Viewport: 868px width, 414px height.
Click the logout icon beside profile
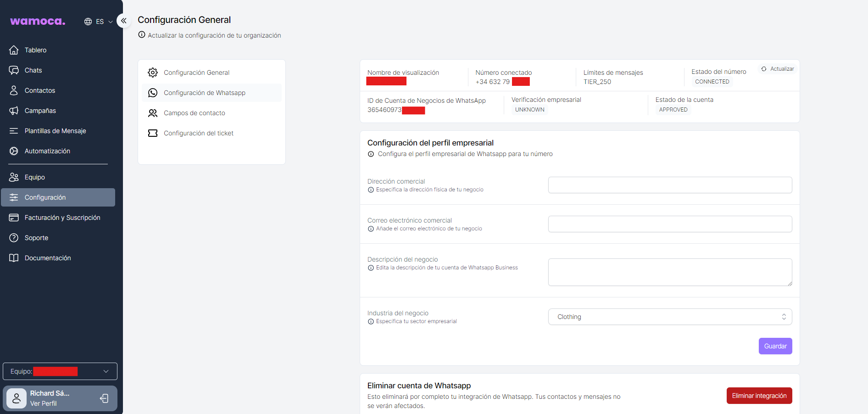pyautogui.click(x=105, y=398)
